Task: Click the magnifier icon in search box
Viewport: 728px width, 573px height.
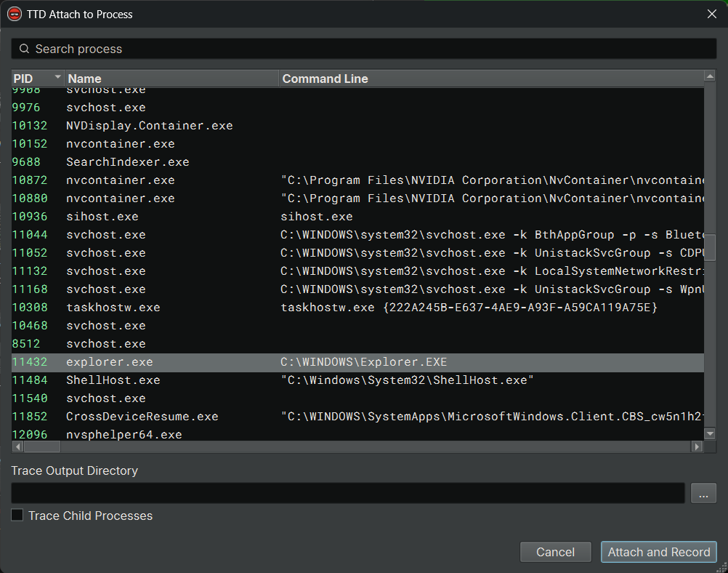Action: (24, 49)
